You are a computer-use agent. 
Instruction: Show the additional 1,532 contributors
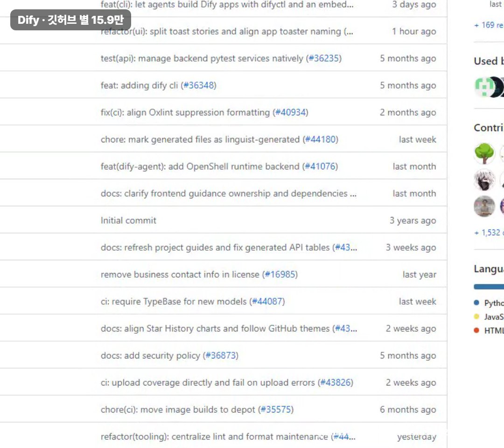tap(489, 232)
